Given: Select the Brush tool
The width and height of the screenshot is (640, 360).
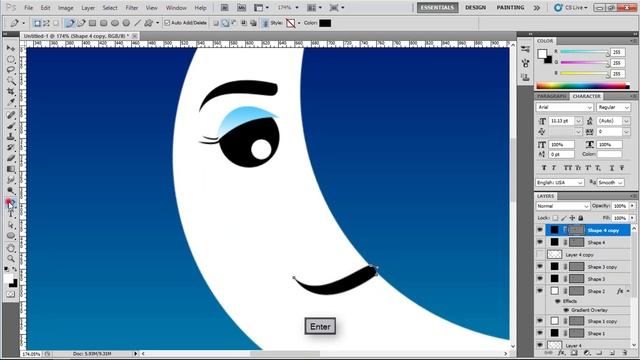Looking at the screenshot, I should click(11, 126).
